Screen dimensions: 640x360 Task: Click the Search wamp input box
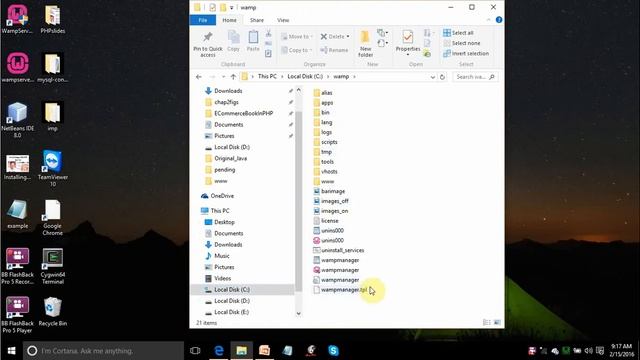coord(475,77)
